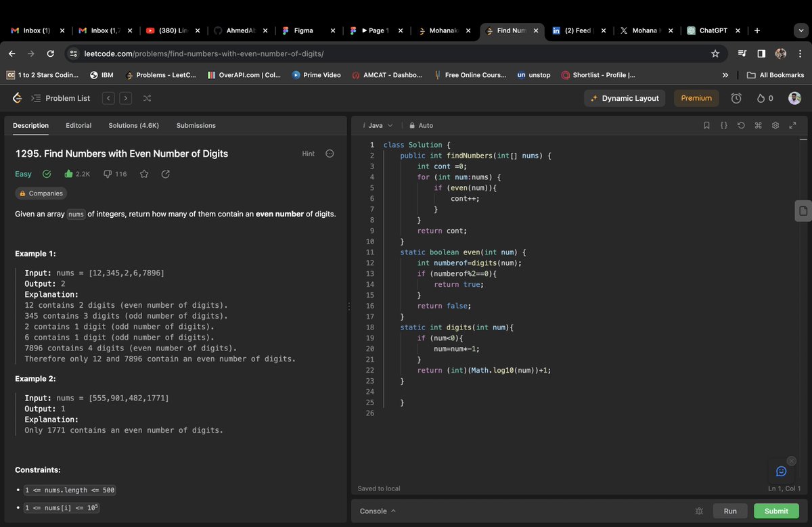Open Dynamic Layout options
This screenshot has height=527, width=812.
(625, 98)
